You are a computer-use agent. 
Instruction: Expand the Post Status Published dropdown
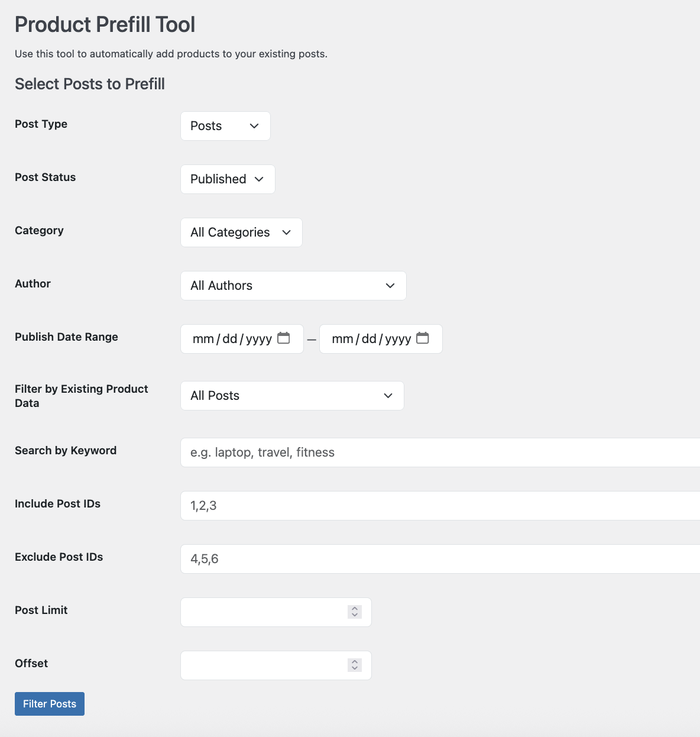(x=228, y=179)
